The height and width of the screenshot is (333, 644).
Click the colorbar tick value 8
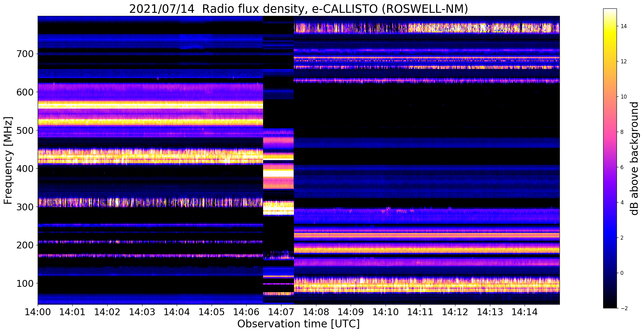point(622,132)
